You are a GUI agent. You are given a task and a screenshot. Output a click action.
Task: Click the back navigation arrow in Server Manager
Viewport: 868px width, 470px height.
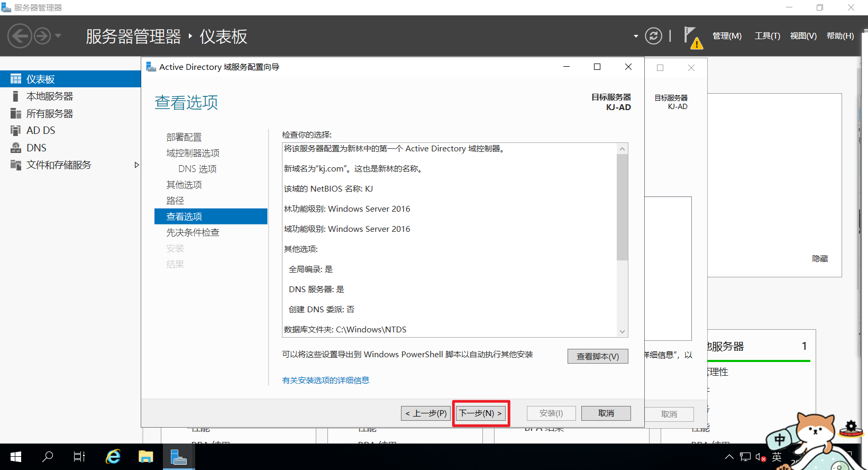coord(20,36)
